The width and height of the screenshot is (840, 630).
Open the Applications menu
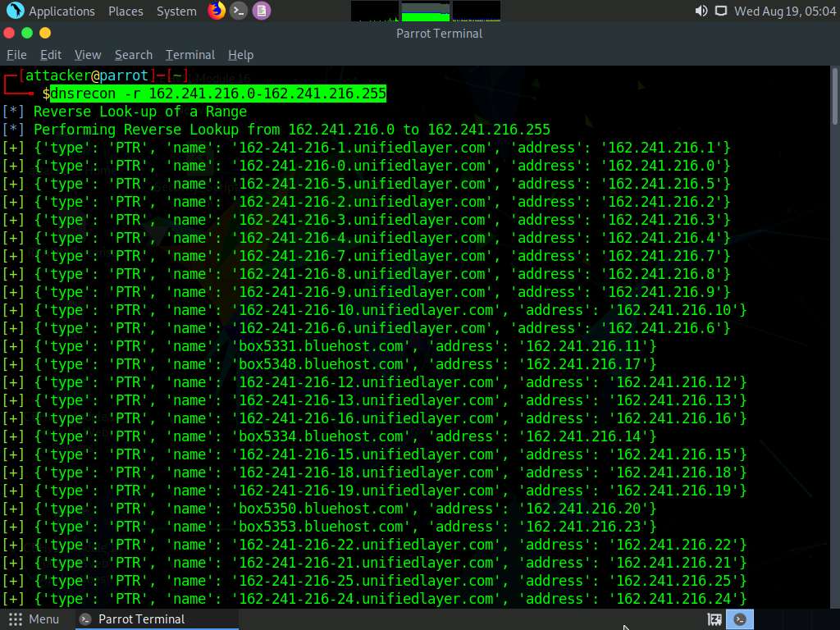coord(62,11)
